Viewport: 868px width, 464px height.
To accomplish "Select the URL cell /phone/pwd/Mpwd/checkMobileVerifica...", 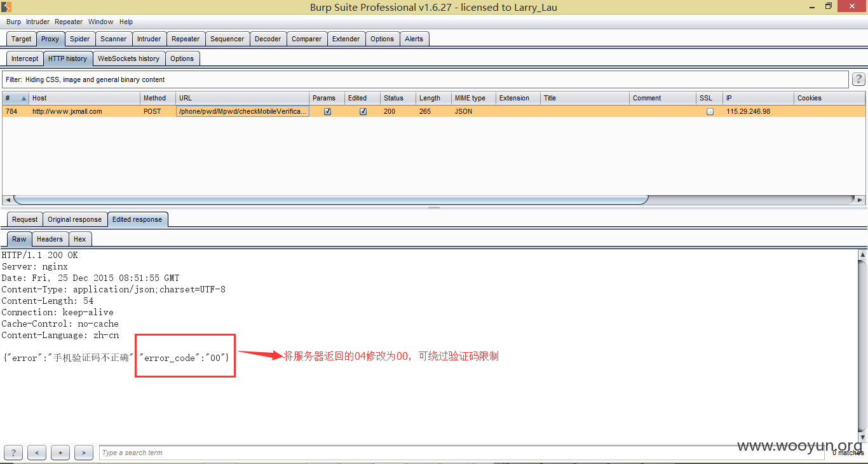I will point(242,111).
